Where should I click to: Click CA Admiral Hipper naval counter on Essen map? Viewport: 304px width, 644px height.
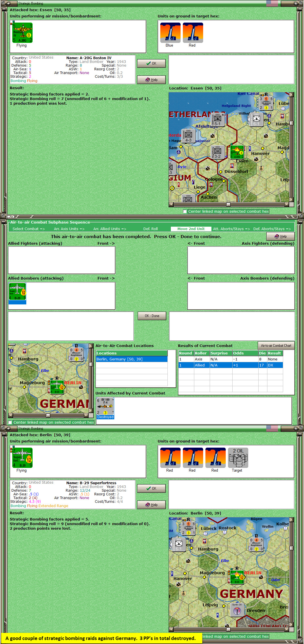point(266,103)
